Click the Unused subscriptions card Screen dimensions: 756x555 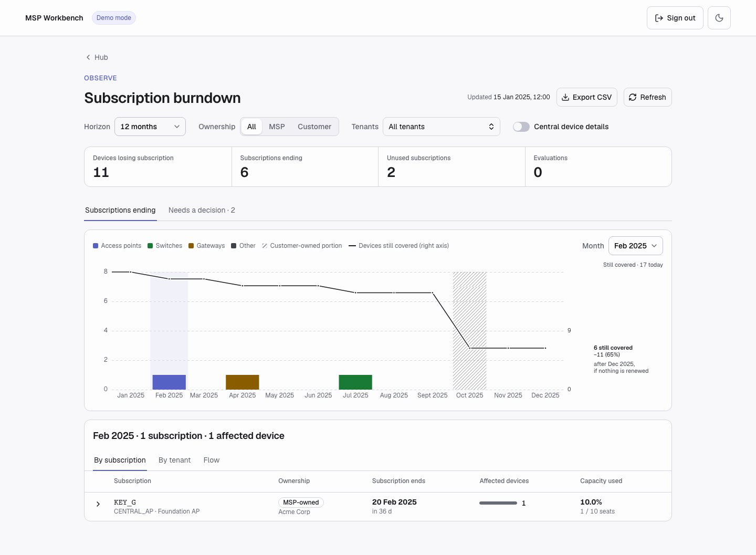tap(451, 167)
